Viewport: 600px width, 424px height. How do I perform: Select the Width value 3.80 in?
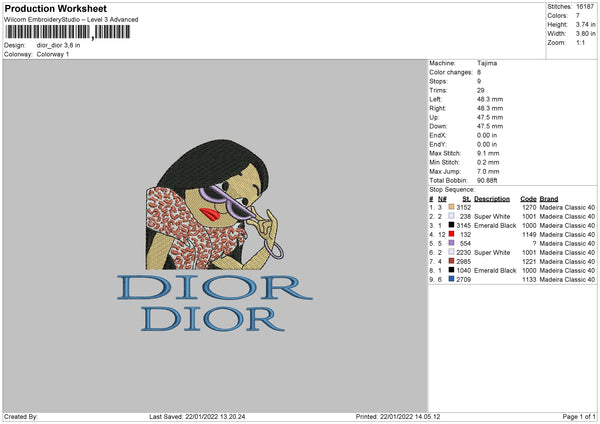(585, 34)
